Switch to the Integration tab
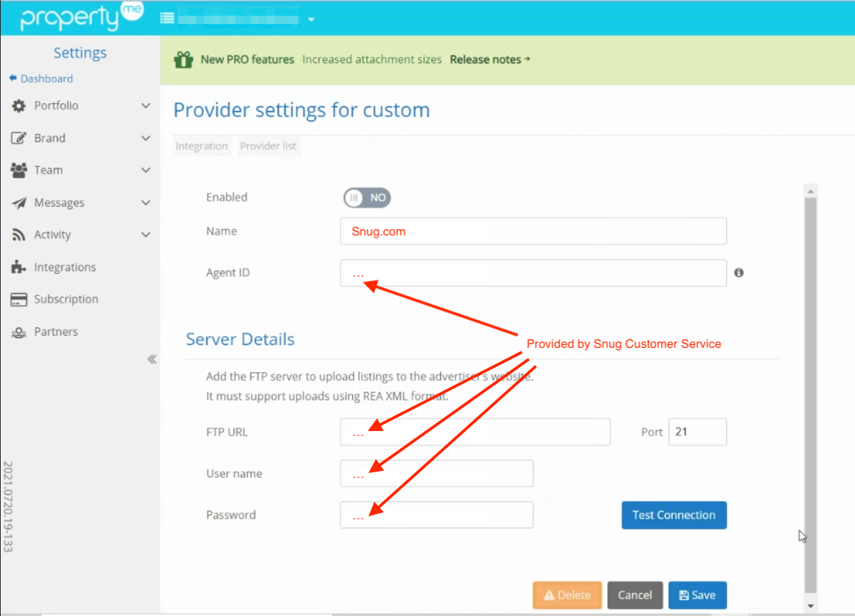Viewport: 855px width, 616px height. click(202, 146)
